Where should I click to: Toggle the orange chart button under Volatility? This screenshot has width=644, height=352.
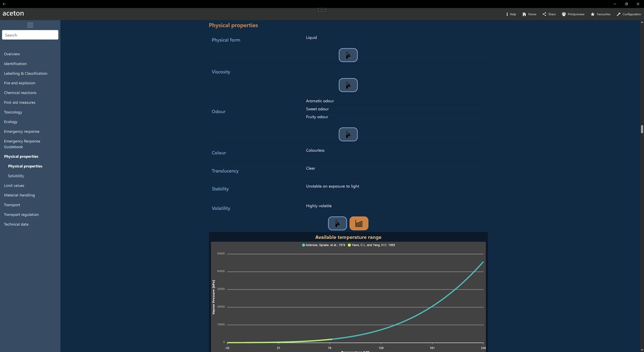(x=359, y=223)
